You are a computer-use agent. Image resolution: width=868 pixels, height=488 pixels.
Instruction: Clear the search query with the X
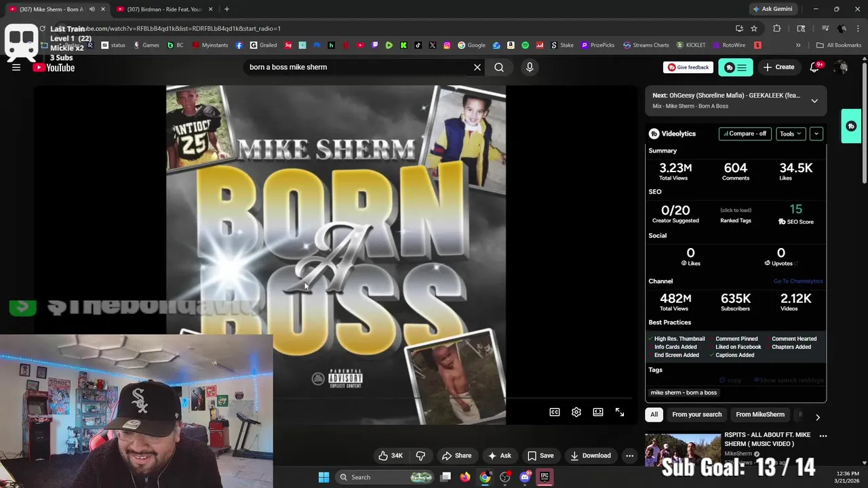[477, 67]
